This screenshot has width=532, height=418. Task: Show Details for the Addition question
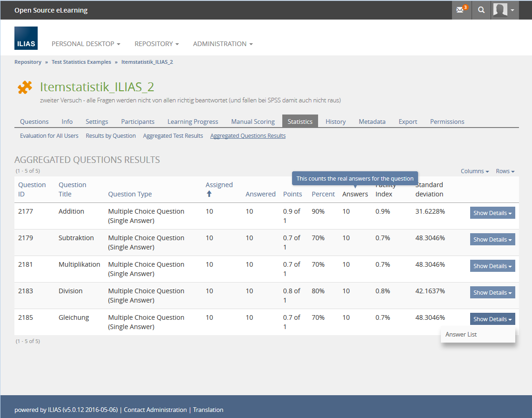pos(492,213)
